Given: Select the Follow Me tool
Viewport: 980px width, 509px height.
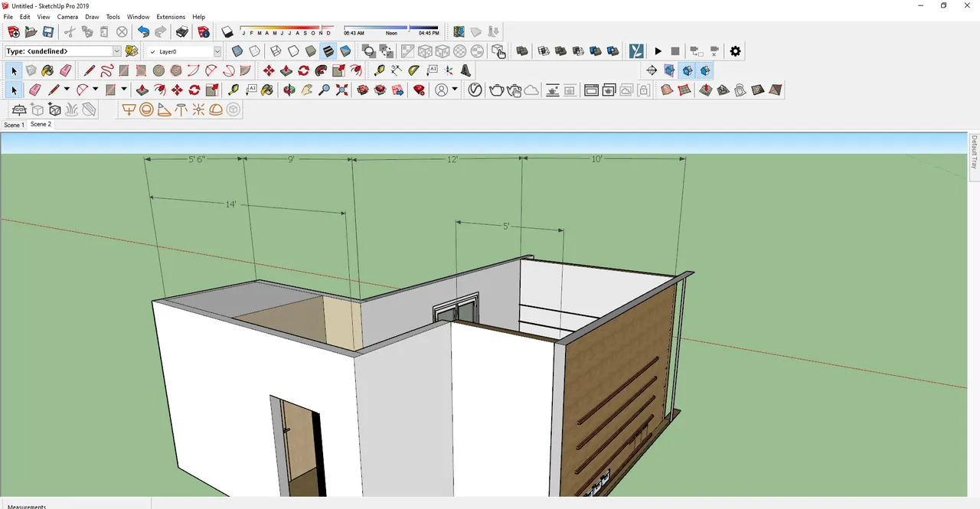Looking at the screenshot, I should [x=321, y=70].
